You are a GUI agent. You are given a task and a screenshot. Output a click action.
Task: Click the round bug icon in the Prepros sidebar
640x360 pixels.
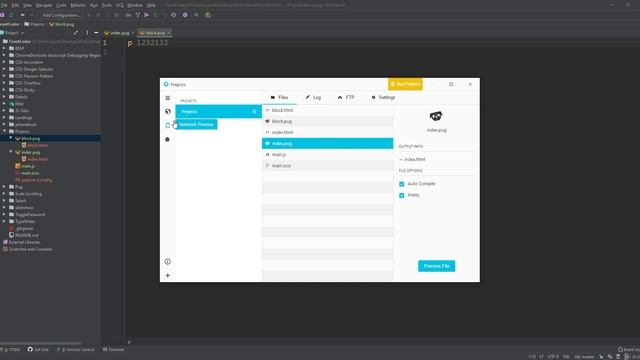(x=167, y=140)
